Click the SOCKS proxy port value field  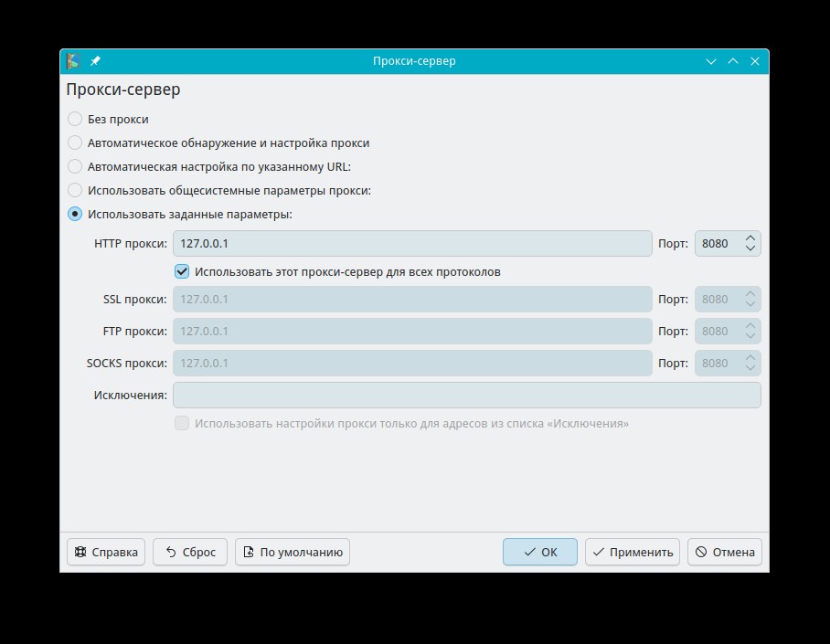[718, 363]
